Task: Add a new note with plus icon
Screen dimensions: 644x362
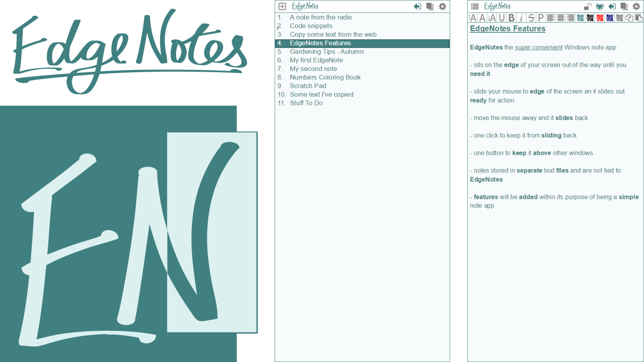Action: (282, 6)
